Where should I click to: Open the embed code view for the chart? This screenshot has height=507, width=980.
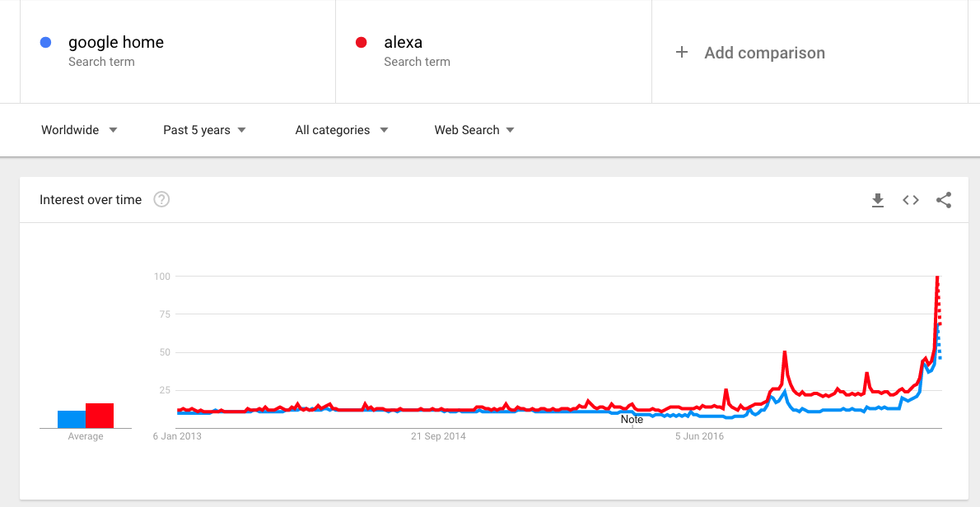pyautogui.click(x=910, y=199)
